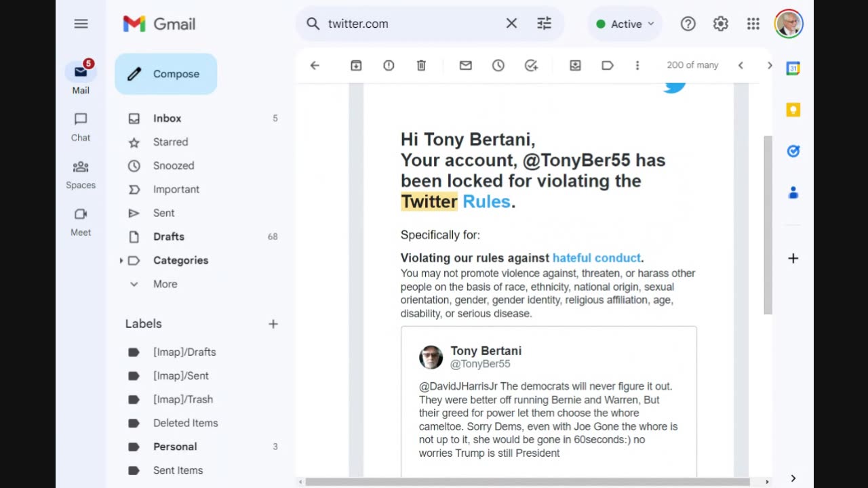Get add-ons with the plus icon
The width and height of the screenshot is (868, 488).
point(793,258)
